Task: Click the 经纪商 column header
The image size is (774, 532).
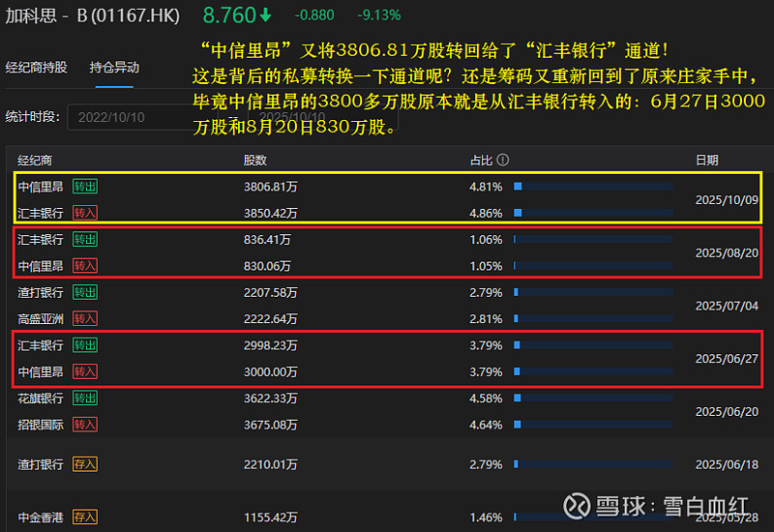Action: pos(35,161)
